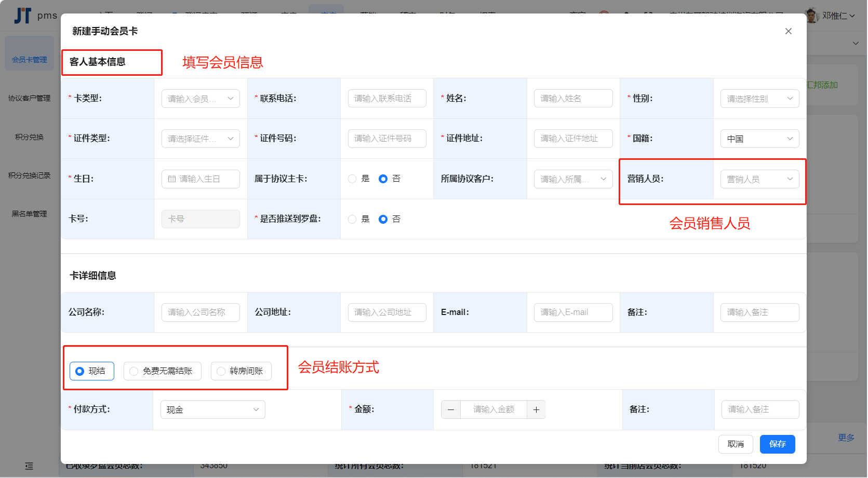
Task: Open the 付款方式 dropdown showing 现金
Action: pyautogui.click(x=212, y=409)
